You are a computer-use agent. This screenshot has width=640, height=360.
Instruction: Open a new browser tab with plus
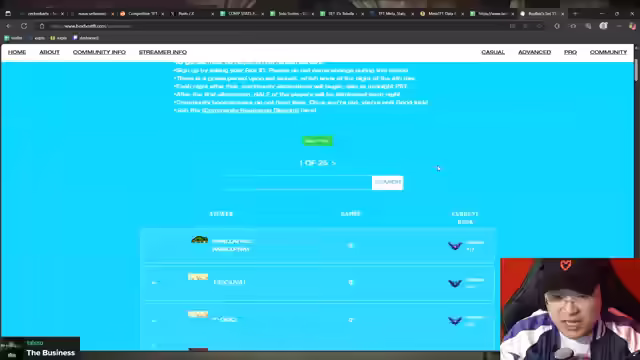coord(575,13)
